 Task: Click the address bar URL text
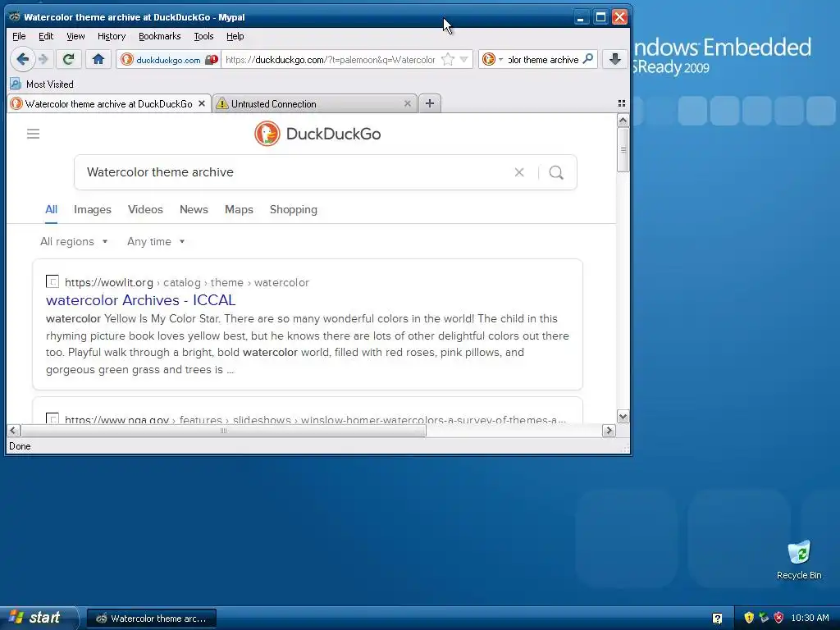pos(330,59)
